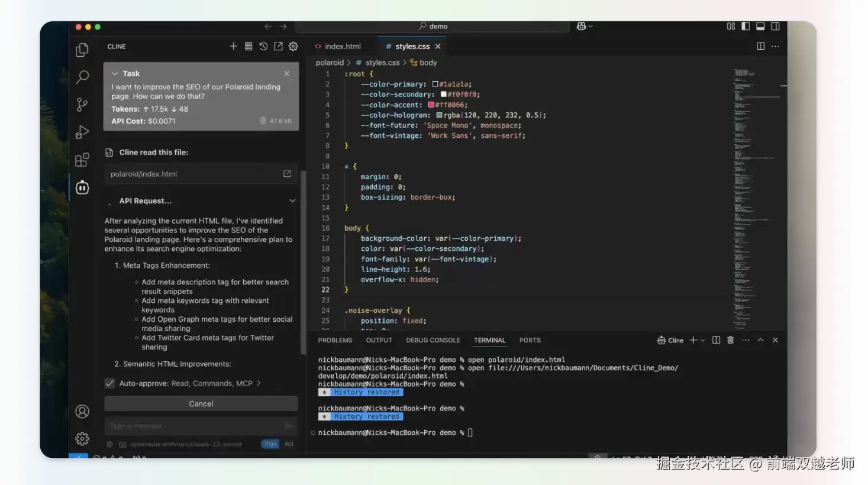Screen dimensions: 868x485
Task: Open Customize Layout icon in title bar
Action: 731,26
